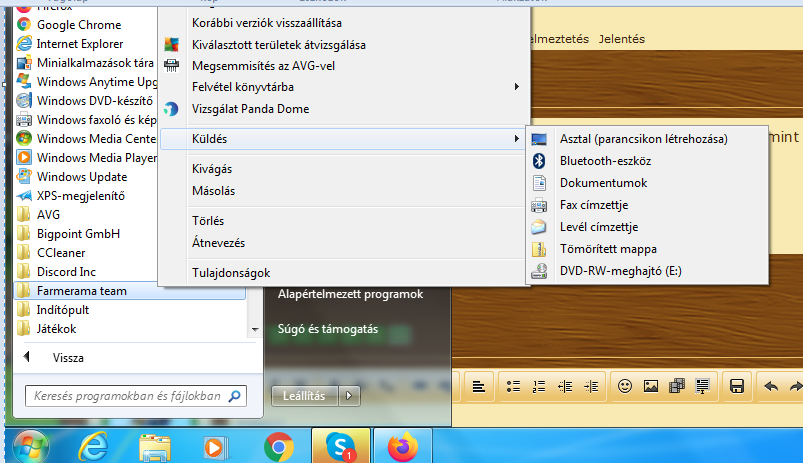This screenshot has width=803, height=463.
Task: Click the save draft floppy disk icon
Action: click(x=737, y=386)
